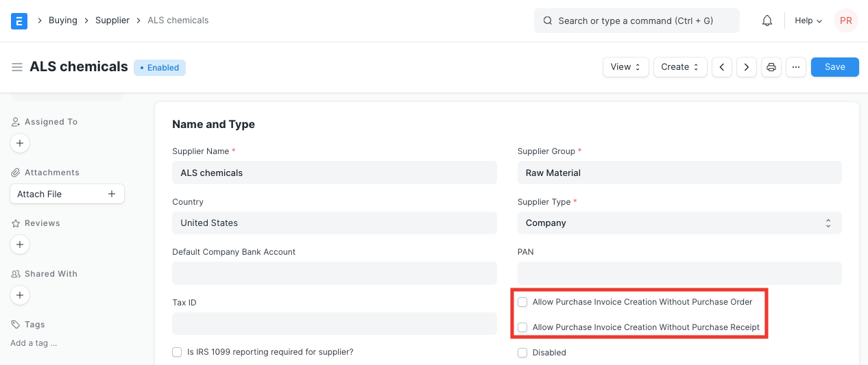Click the print icon button
Screen dimensions: 868x365
(x=771, y=67)
